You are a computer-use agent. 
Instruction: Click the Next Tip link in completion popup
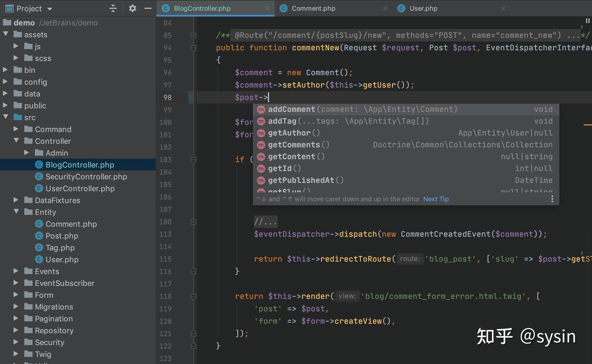[435, 199]
